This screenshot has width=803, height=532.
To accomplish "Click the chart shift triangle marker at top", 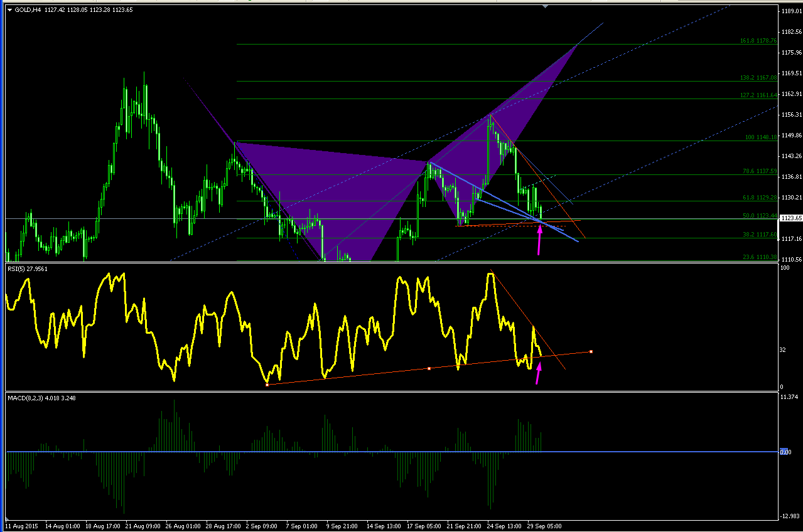I will click(x=545, y=6).
